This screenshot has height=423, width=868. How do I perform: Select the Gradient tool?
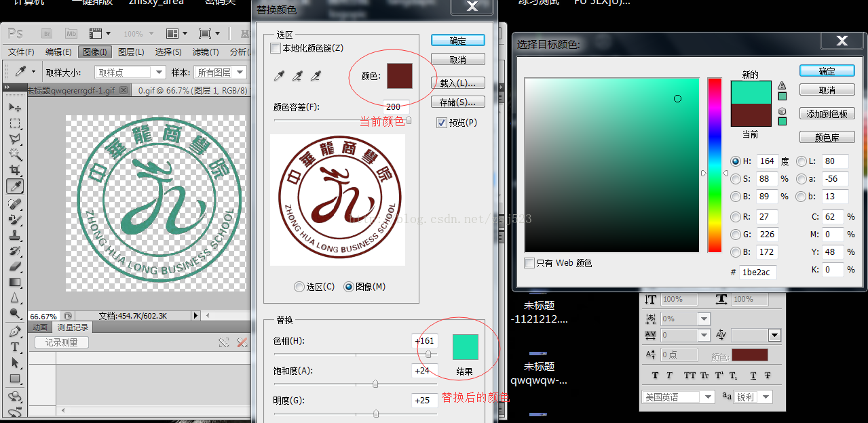coord(15,282)
